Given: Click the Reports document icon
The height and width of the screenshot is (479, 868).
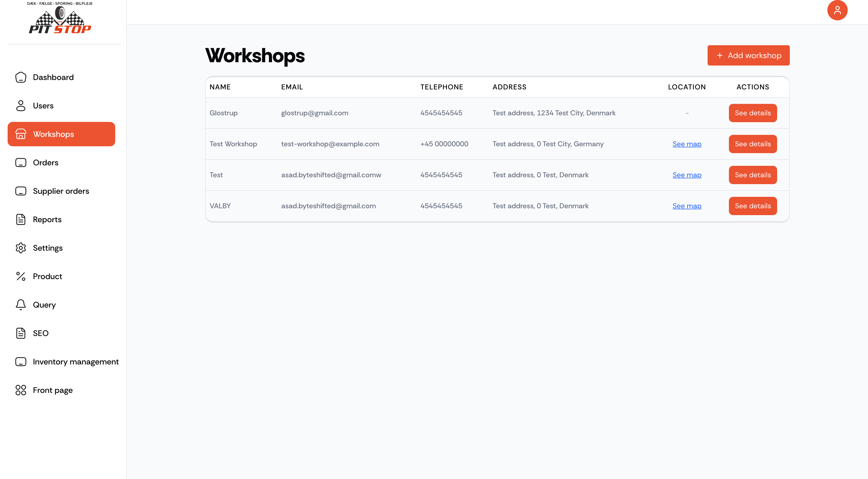Looking at the screenshot, I should tap(21, 219).
